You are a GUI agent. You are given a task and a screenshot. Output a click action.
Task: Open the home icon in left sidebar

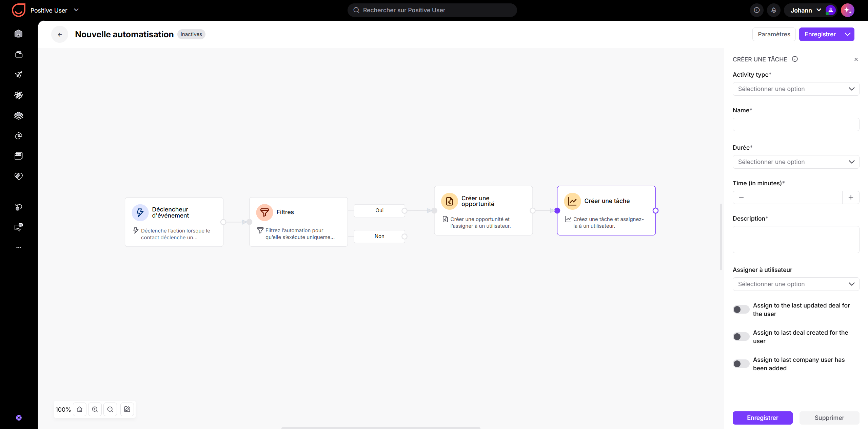click(x=19, y=34)
